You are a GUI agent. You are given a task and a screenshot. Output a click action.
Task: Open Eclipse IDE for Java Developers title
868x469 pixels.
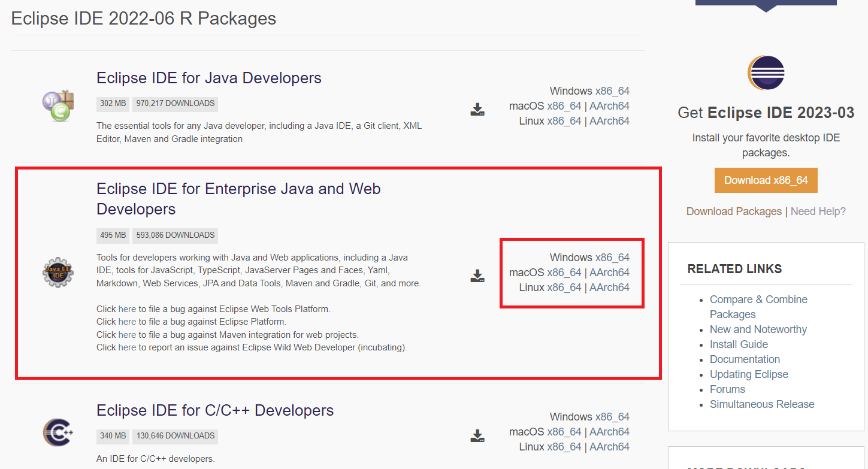click(209, 78)
